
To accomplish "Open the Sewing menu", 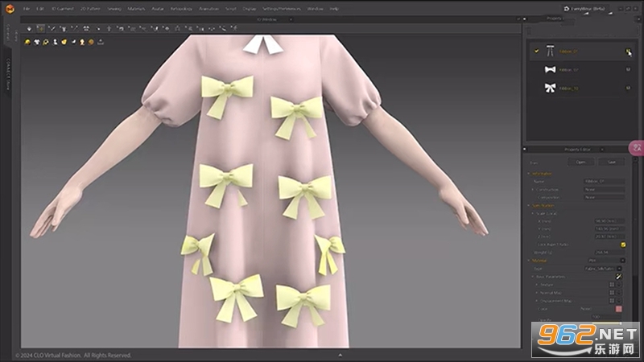I will pyautogui.click(x=114, y=9).
